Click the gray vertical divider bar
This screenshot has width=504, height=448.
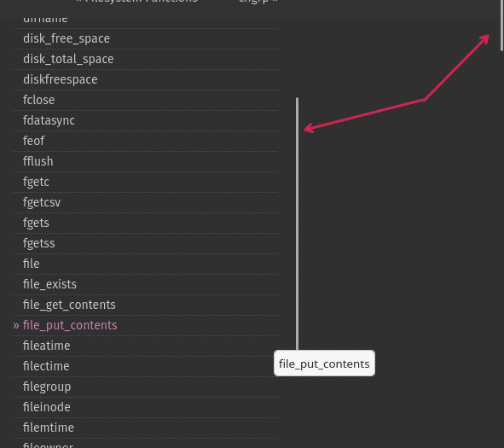(x=298, y=224)
